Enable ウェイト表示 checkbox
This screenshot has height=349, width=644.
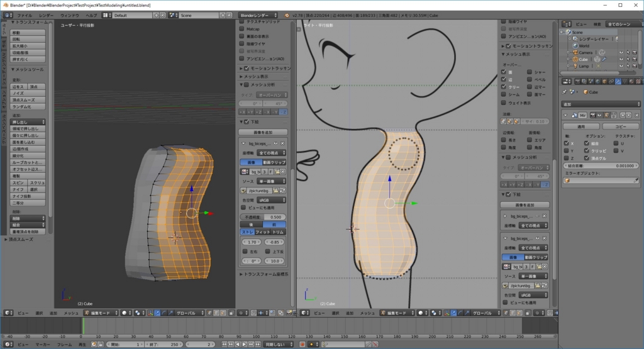coord(504,102)
